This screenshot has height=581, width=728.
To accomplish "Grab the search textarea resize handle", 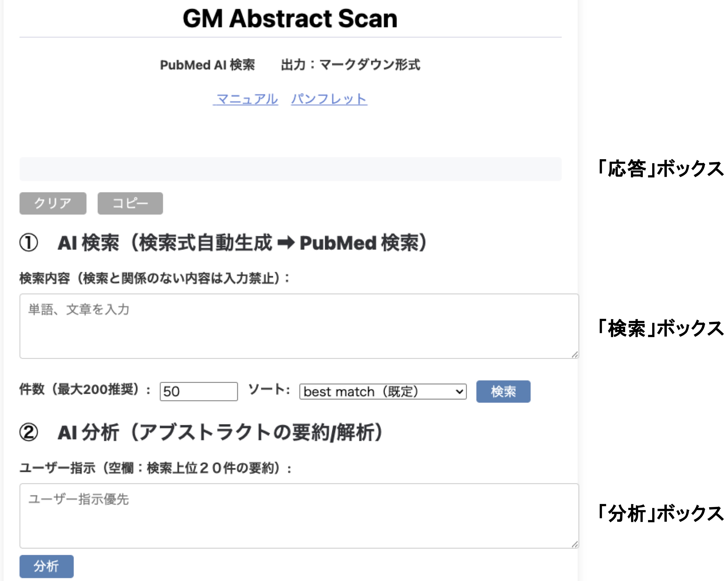I will tap(574, 355).
